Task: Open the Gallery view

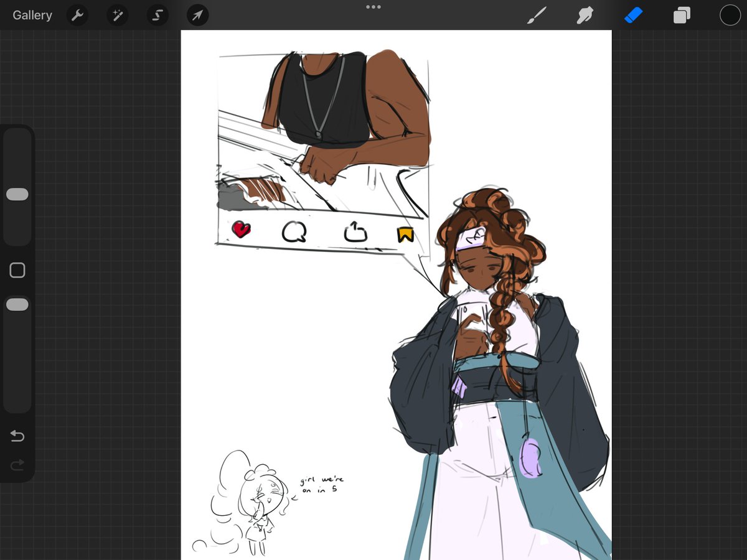Action: pos(32,16)
